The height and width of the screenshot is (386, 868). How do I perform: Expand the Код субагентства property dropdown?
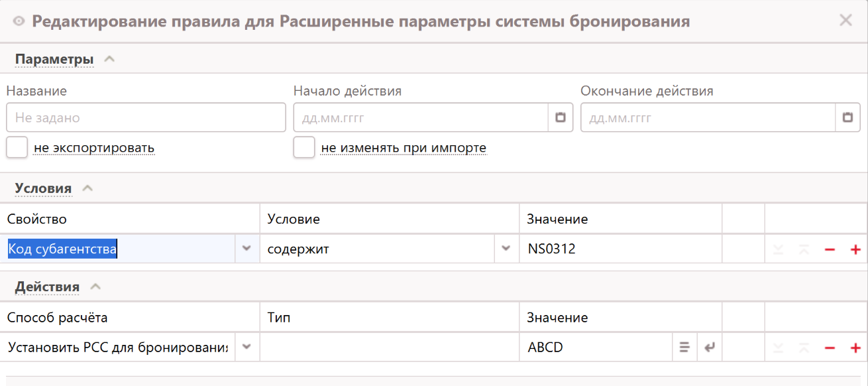[246, 249]
